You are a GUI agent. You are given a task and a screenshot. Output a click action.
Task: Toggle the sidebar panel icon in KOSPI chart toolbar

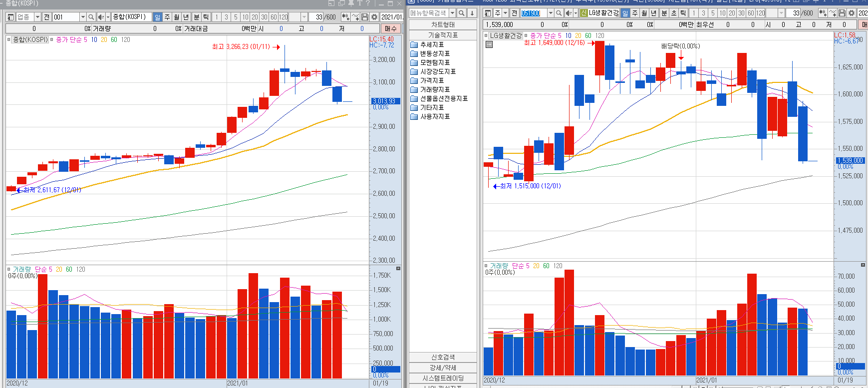(10, 17)
